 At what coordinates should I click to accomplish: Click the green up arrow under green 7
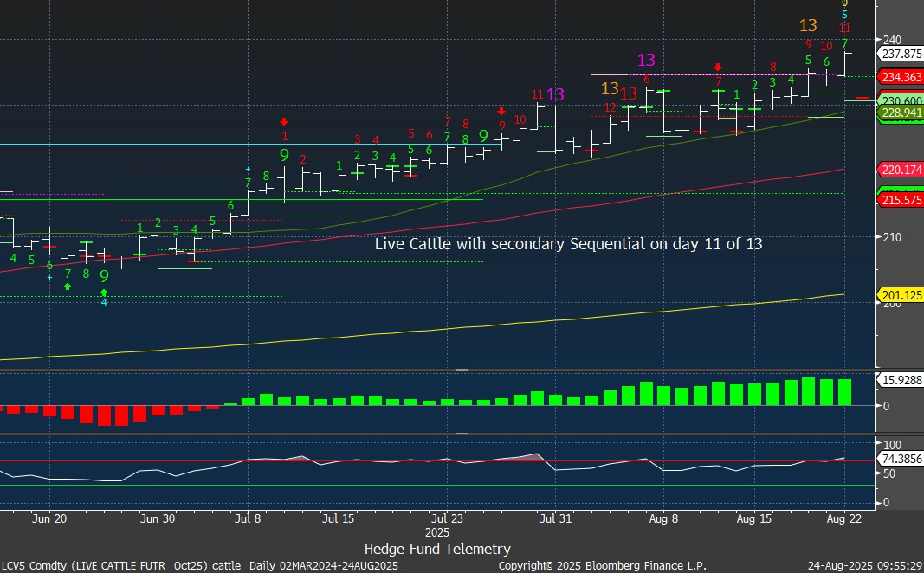pos(68,286)
